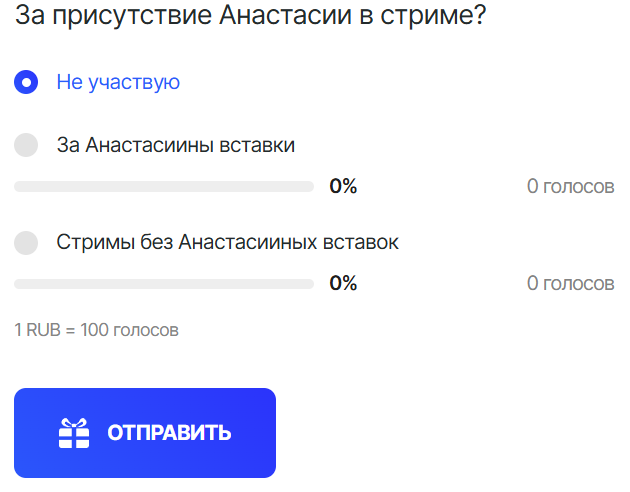This screenshot has width=630, height=492.
Task: Click the RUB currency text below the options
Action: pyautogui.click(x=43, y=329)
